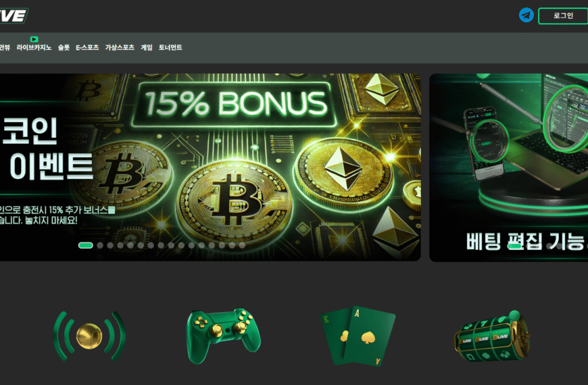Viewport: 588px width, 385px height.
Task: Open the 토너먼트 navigation item
Action: 170,47
